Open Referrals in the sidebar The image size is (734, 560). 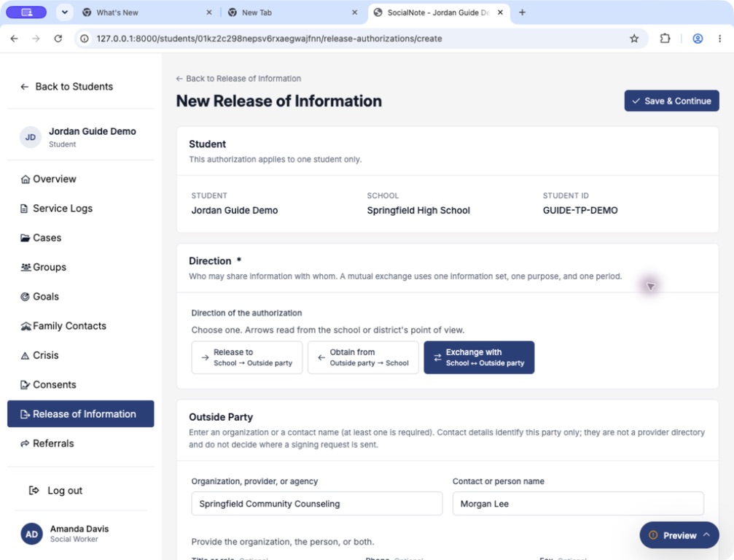[80, 443]
